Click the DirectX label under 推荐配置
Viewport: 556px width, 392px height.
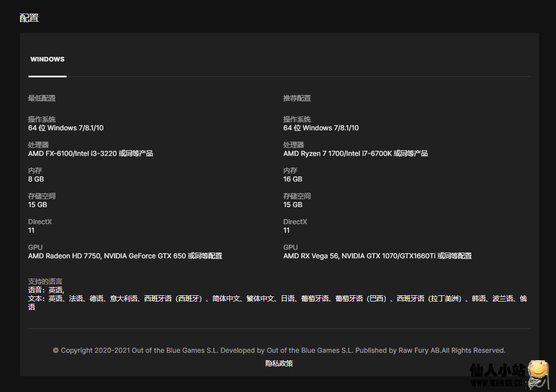point(295,222)
